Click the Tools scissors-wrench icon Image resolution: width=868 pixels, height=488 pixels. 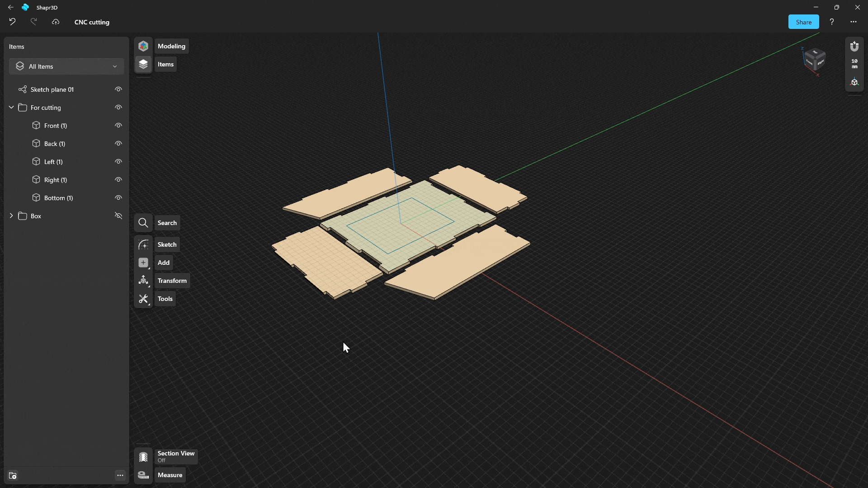(143, 299)
